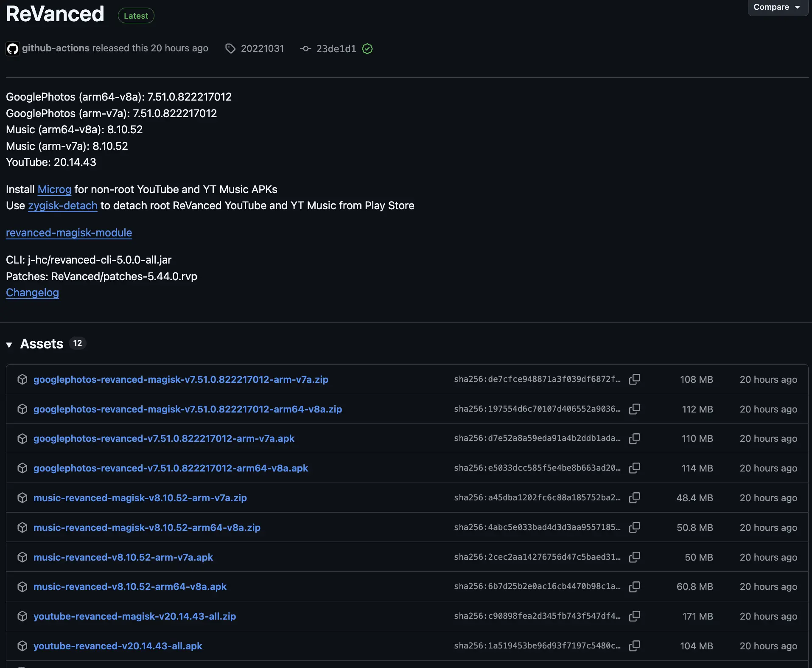
Task: Copy SHA256 of youtube magisk all zip
Action: 634,616
